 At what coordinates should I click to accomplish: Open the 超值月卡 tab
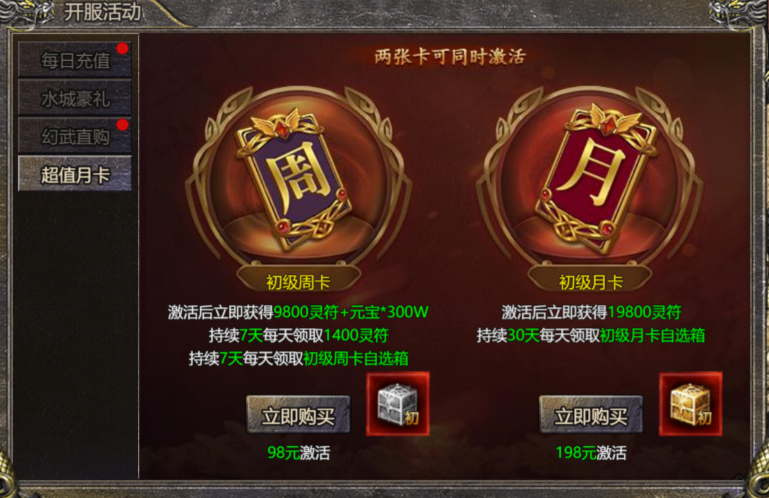coord(75,174)
